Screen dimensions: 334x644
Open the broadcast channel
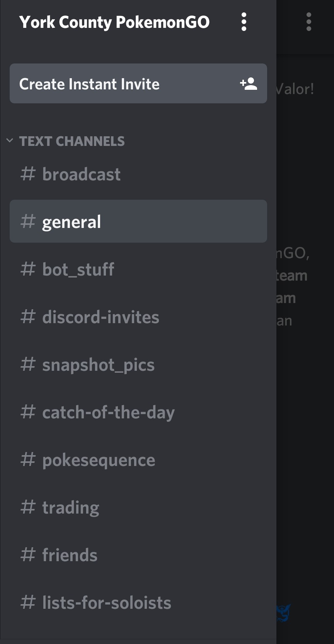pyautogui.click(x=81, y=174)
